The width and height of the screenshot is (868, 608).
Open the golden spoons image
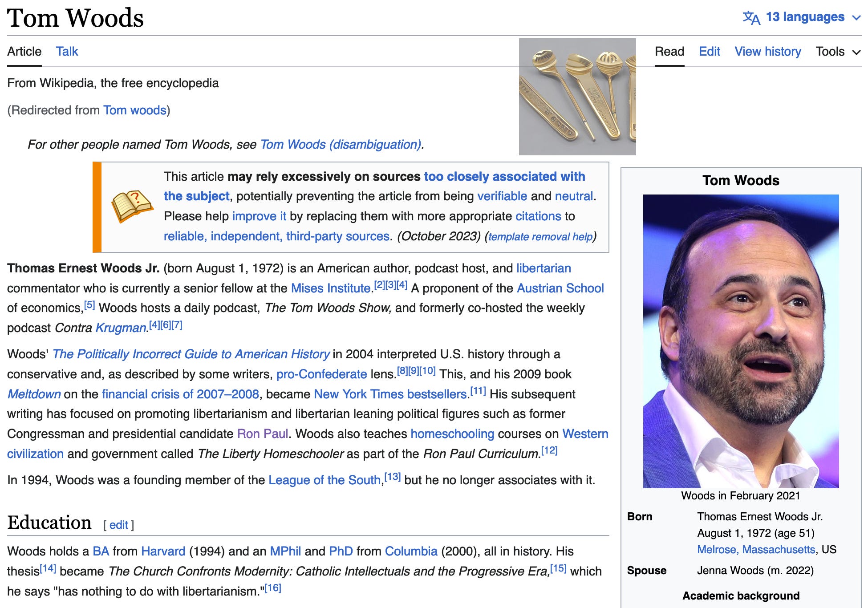(577, 97)
